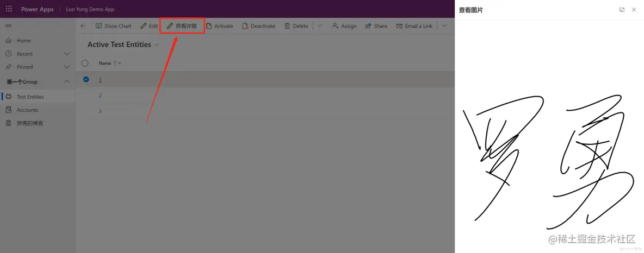644x253 pixels.
Task: Click the Luo Yong Demo App name
Action: 90,9
